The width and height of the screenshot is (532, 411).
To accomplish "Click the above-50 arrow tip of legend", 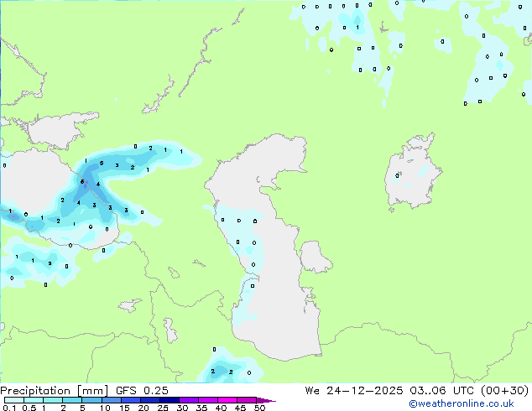I will (266, 400).
